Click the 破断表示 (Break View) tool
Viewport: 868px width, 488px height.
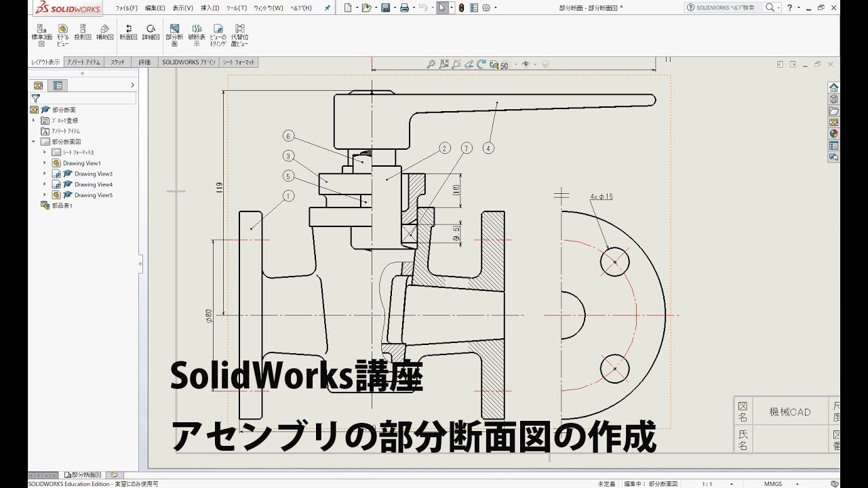[196, 35]
